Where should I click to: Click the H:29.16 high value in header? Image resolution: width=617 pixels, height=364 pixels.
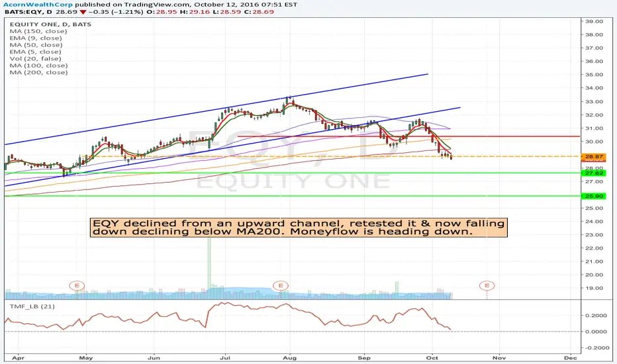pyautogui.click(x=195, y=12)
